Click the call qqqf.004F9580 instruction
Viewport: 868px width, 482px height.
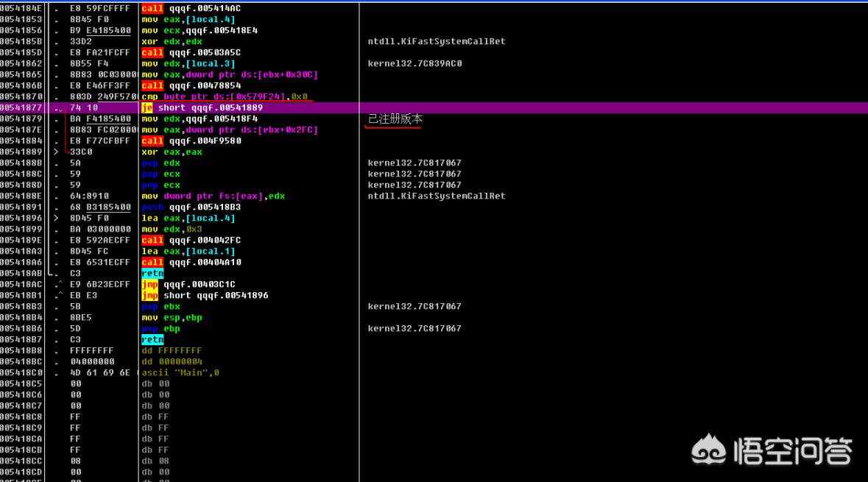[191, 141]
